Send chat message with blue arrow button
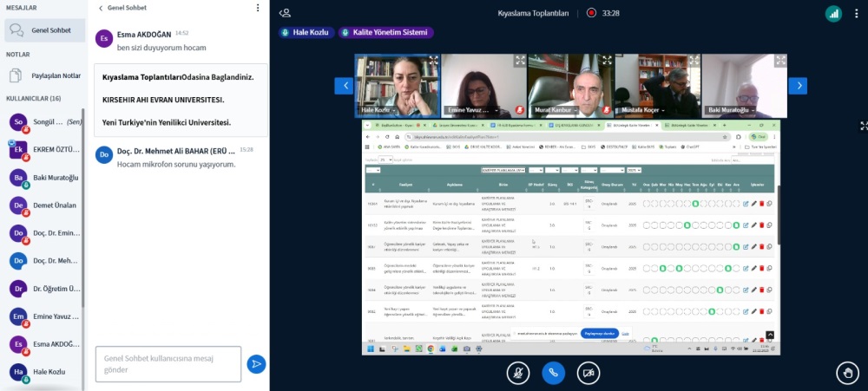This screenshot has height=391, width=868. pyautogui.click(x=256, y=364)
